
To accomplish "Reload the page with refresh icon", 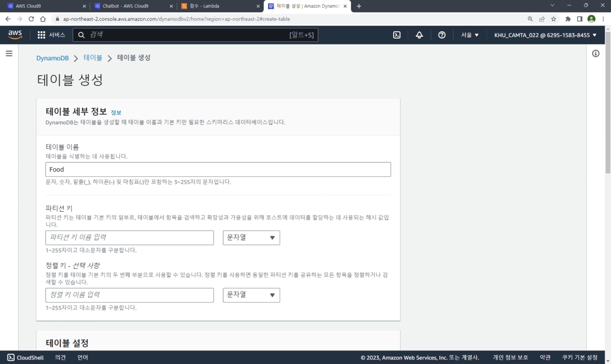I will click(31, 19).
